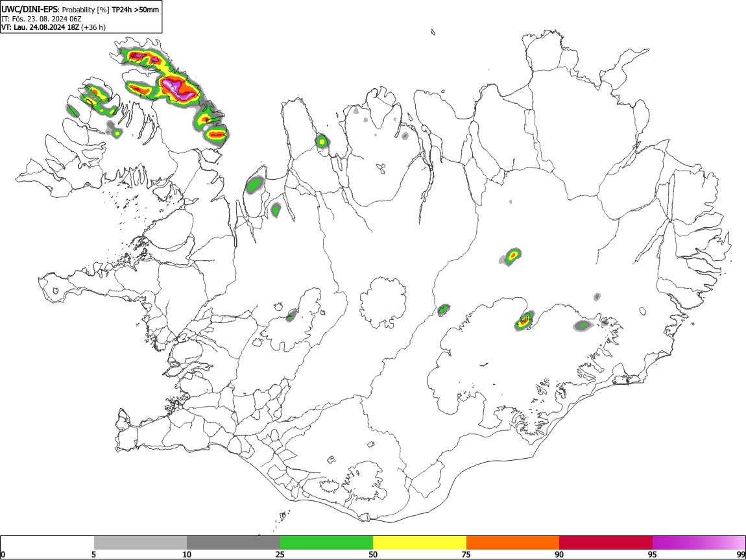Click the '(+36 h)' forecast offset text
Image resolution: width=746 pixels, height=560 pixels.
coord(93,27)
